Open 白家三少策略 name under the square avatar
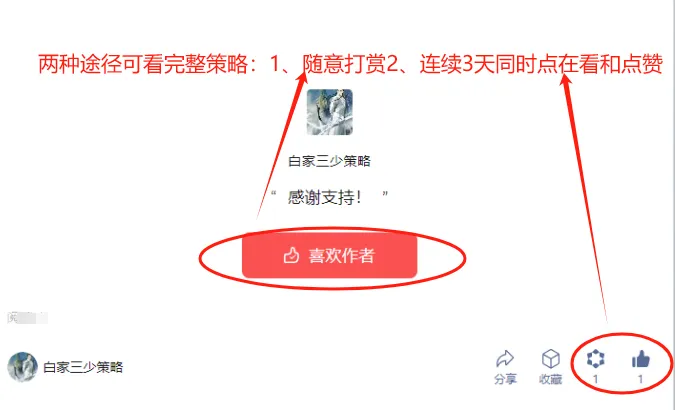The image size is (675, 410). point(329,161)
